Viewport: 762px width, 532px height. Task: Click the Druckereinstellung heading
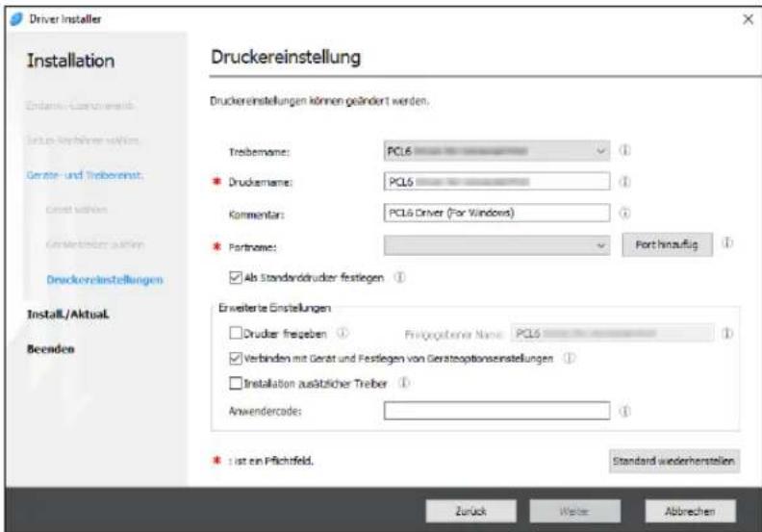pyautogui.click(x=286, y=57)
